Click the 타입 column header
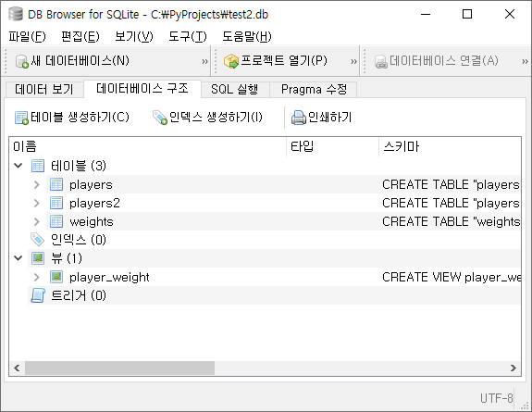This screenshot has height=412, width=532. pyautogui.click(x=332, y=146)
